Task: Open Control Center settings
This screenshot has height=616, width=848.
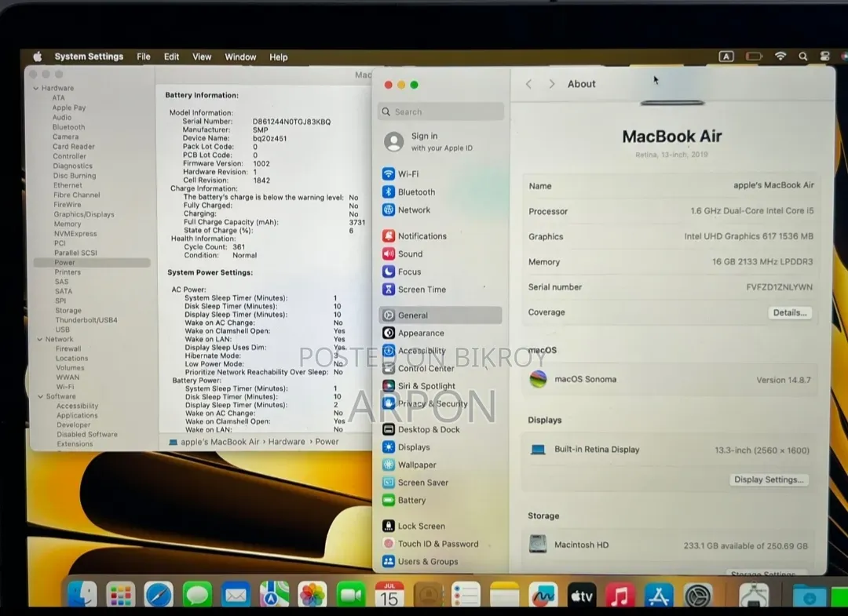Action: (419, 369)
